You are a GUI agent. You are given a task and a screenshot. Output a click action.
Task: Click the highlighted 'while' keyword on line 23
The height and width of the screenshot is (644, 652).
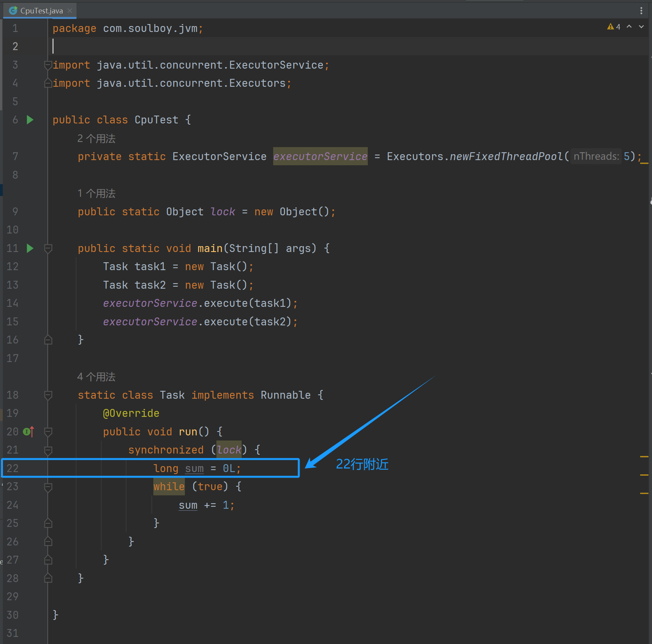(x=169, y=487)
